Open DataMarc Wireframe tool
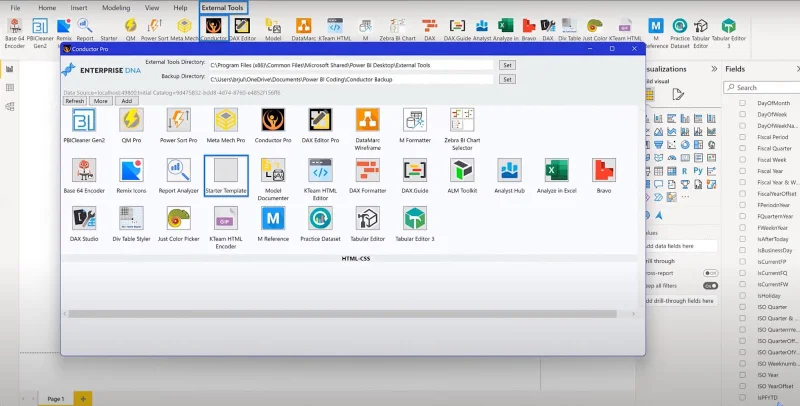Image resolution: width=800 pixels, height=406 pixels. [x=368, y=120]
